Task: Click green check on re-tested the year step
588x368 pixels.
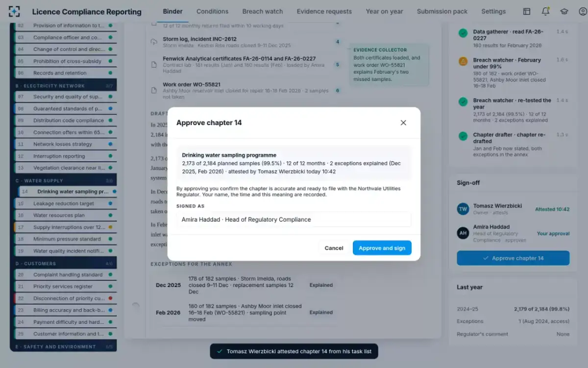Action: pos(463,102)
